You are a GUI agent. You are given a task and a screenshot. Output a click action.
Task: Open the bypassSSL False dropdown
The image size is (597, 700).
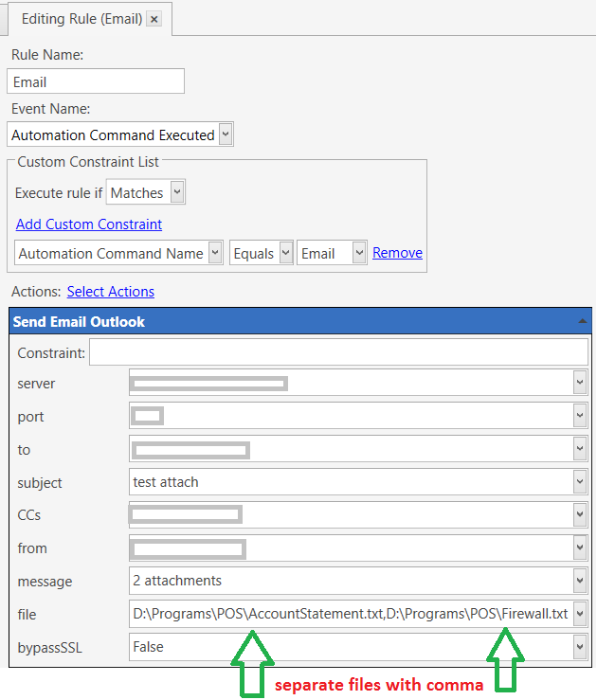[580, 647]
